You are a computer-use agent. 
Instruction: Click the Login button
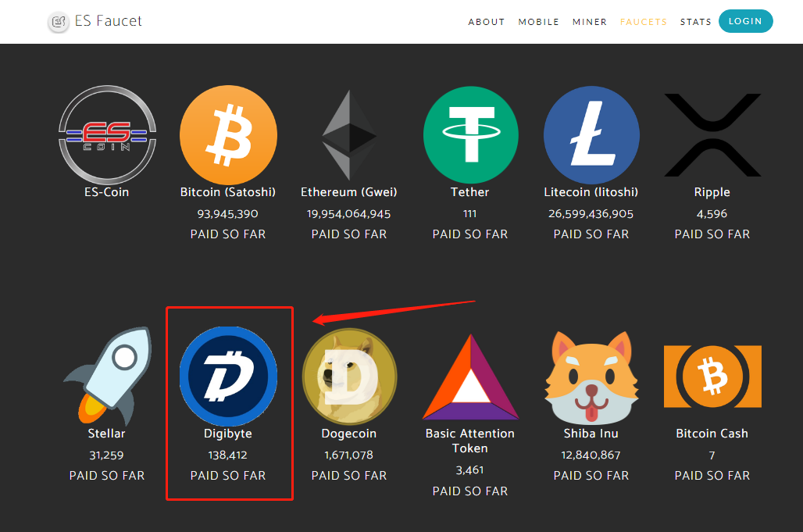pos(746,21)
